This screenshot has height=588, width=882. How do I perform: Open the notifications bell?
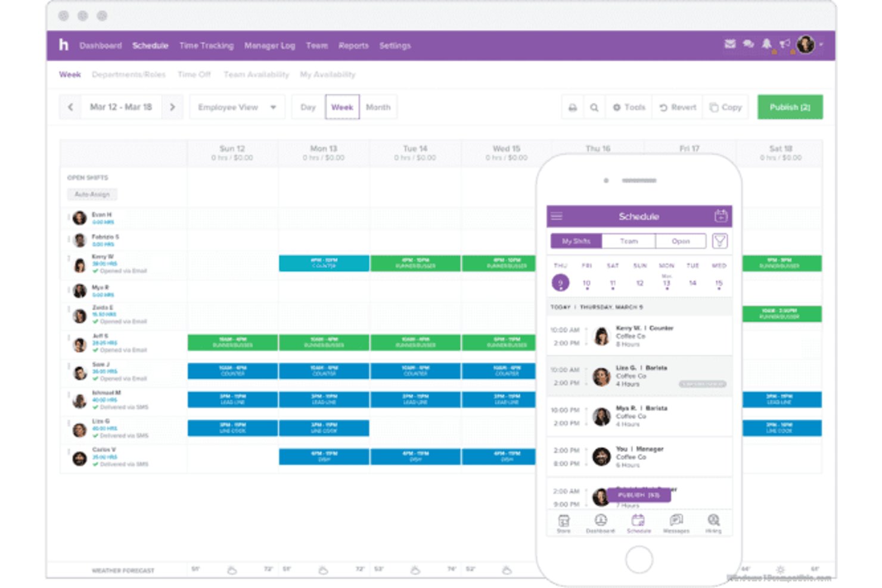[766, 43]
